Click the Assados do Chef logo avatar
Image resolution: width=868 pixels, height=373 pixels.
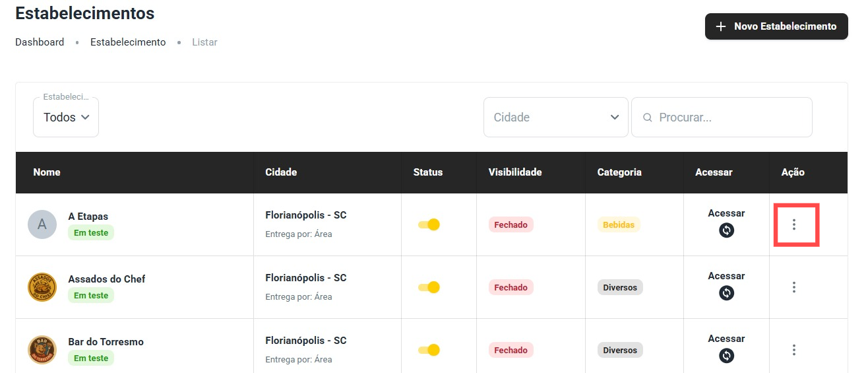click(x=42, y=287)
